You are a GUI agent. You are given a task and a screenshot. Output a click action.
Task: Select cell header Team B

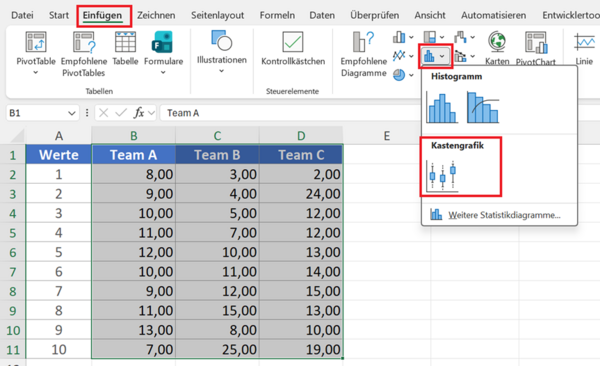point(217,155)
